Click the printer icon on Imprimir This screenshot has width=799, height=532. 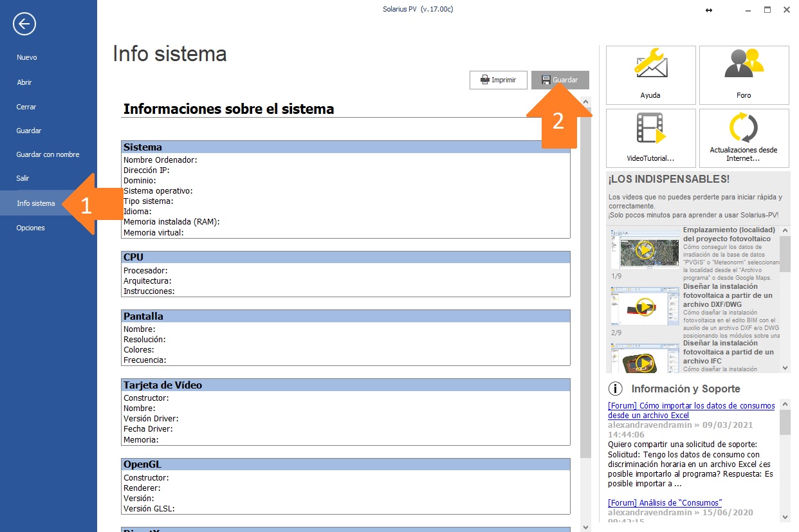point(484,80)
